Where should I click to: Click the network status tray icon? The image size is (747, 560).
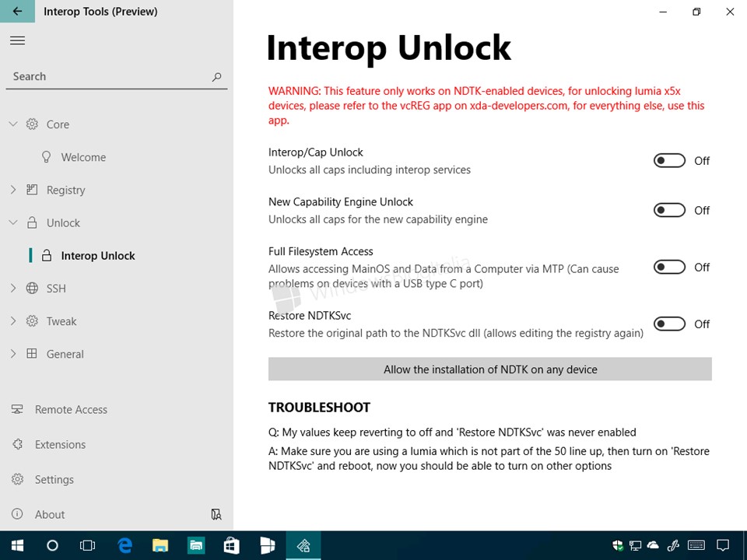point(635,545)
